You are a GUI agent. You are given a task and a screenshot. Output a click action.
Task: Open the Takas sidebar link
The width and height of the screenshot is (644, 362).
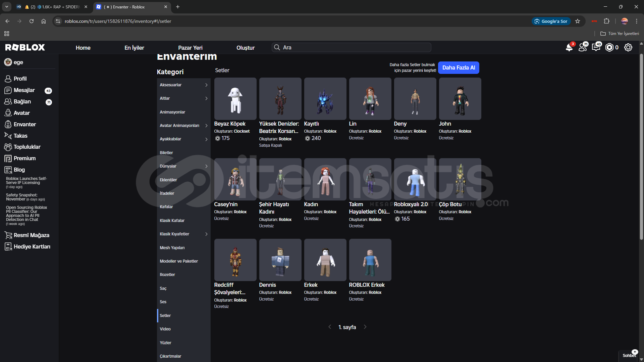[x=20, y=136]
